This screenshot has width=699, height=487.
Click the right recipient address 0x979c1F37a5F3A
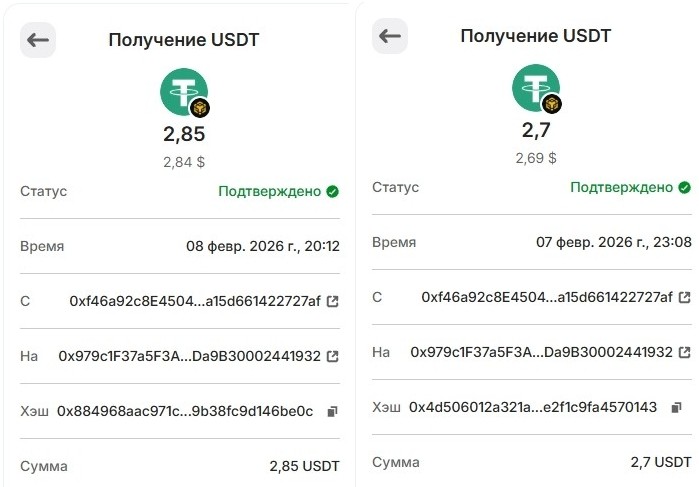click(x=542, y=352)
